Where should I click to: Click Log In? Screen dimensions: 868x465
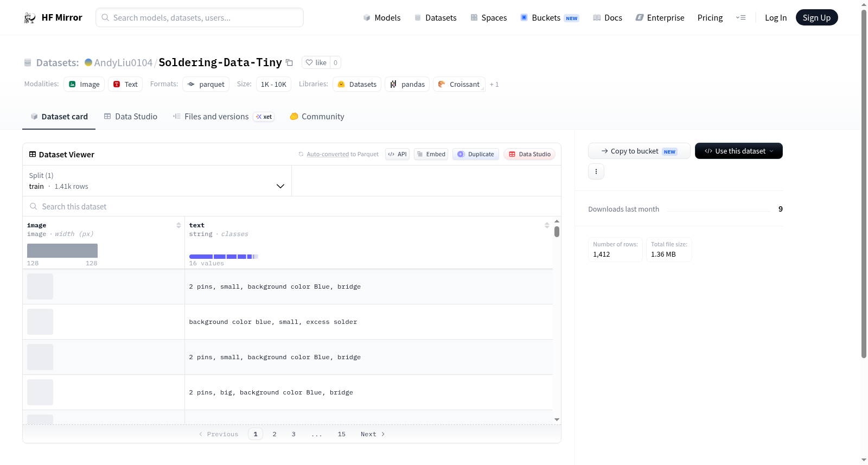[x=776, y=18]
